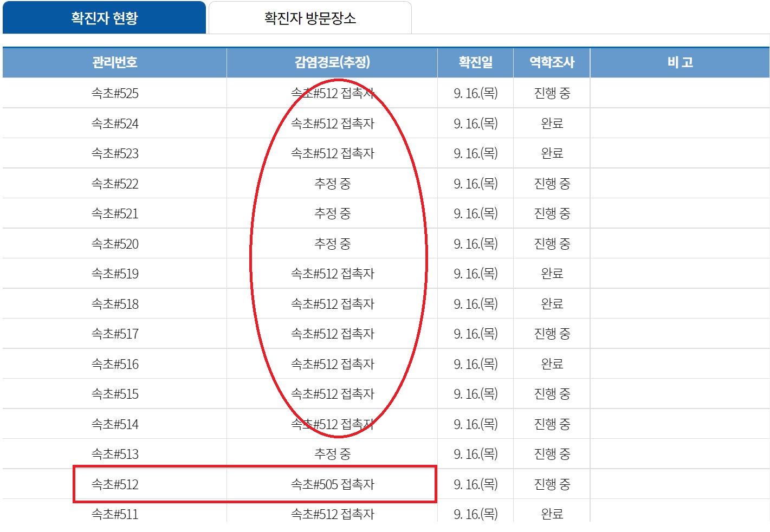Click 추정 중 in the 속초#521 row

point(332,213)
